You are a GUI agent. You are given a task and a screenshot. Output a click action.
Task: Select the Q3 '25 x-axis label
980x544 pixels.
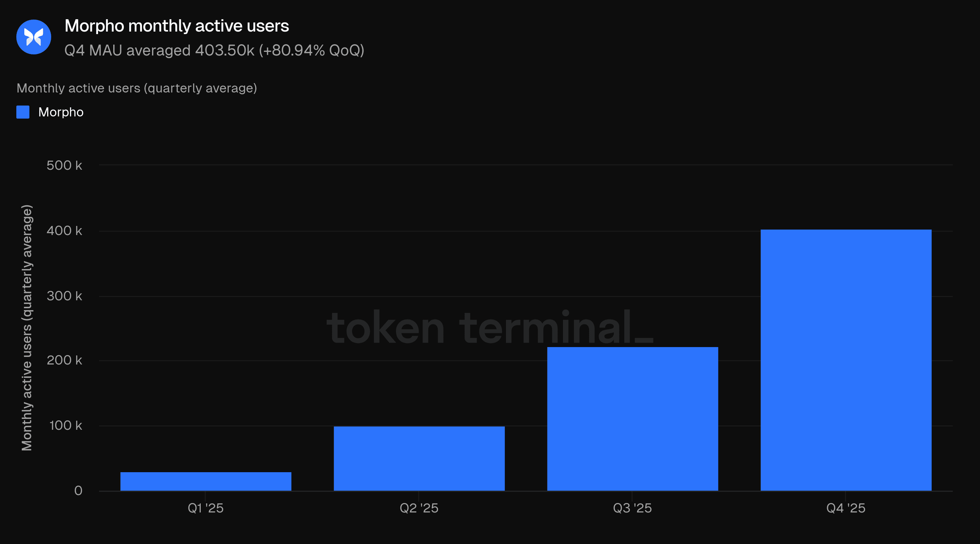point(632,508)
